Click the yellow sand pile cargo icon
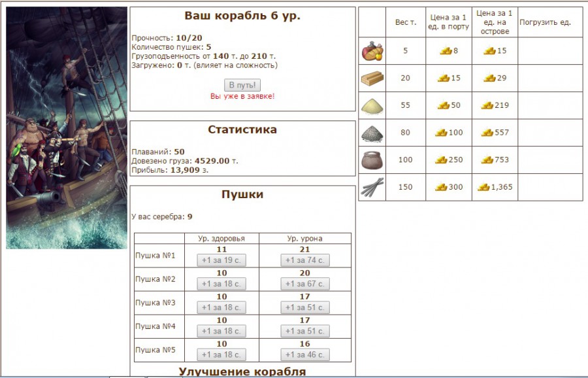This screenshot has width=588, height=378. point(372,106)
